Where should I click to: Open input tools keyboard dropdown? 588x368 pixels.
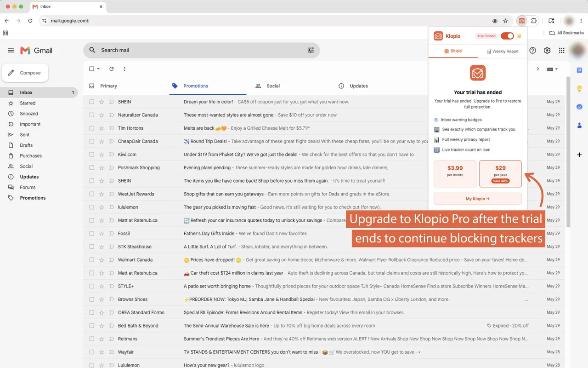552,69
